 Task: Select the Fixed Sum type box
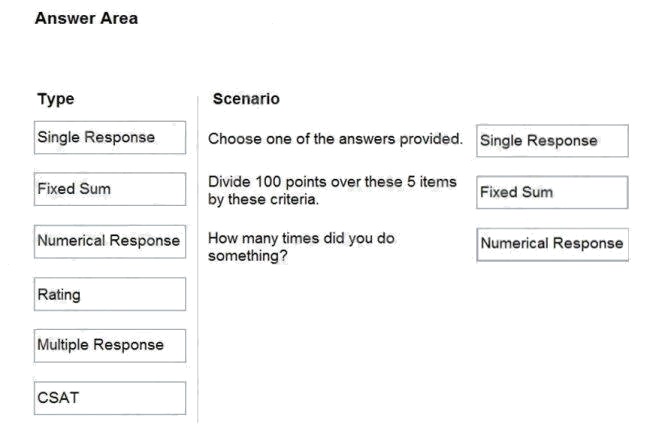click(110, 189)
